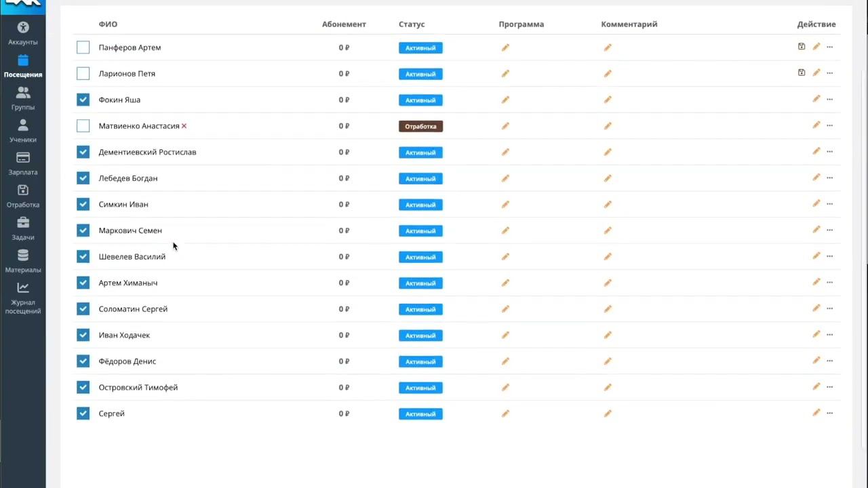Uncheck Симкин Иван checkbox
Viewport: 868px width, 488px height.
click(83, 204)
